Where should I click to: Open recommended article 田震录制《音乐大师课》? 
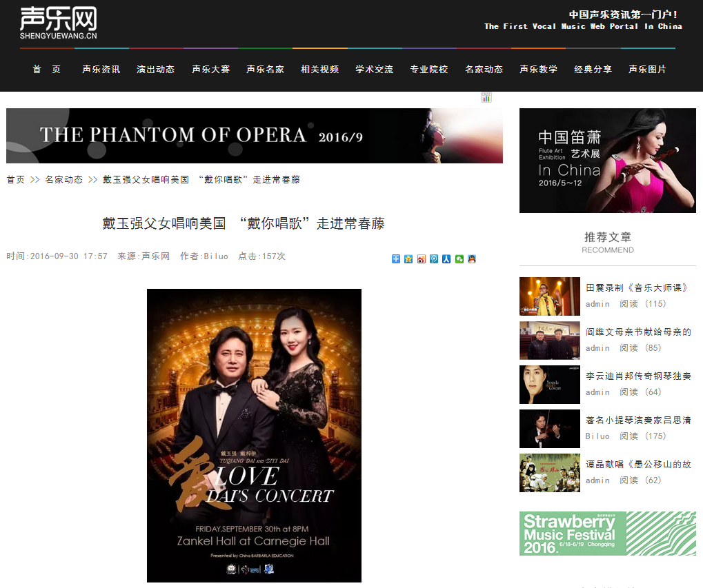pyautogui.click(x=637, y=287)
